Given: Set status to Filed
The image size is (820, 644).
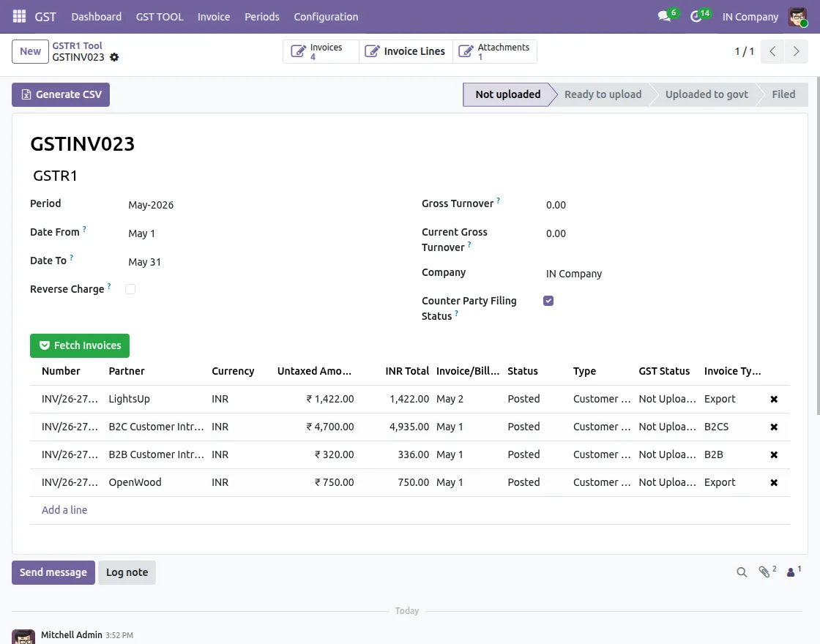Looking at the screenshot, I should coord(783,94).
